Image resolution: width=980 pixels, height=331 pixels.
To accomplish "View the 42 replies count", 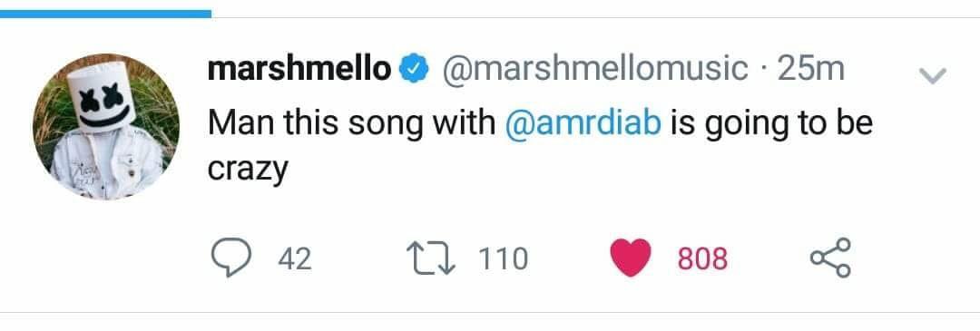I will coord(294,258).
